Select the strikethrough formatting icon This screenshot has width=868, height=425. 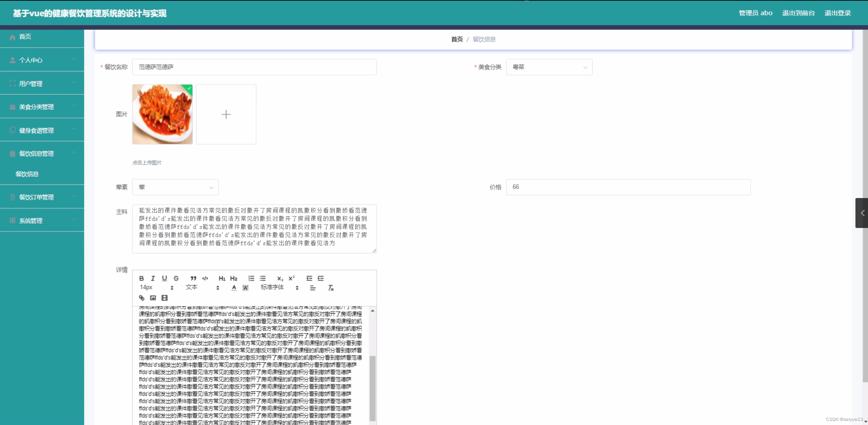tap(176, 278)
